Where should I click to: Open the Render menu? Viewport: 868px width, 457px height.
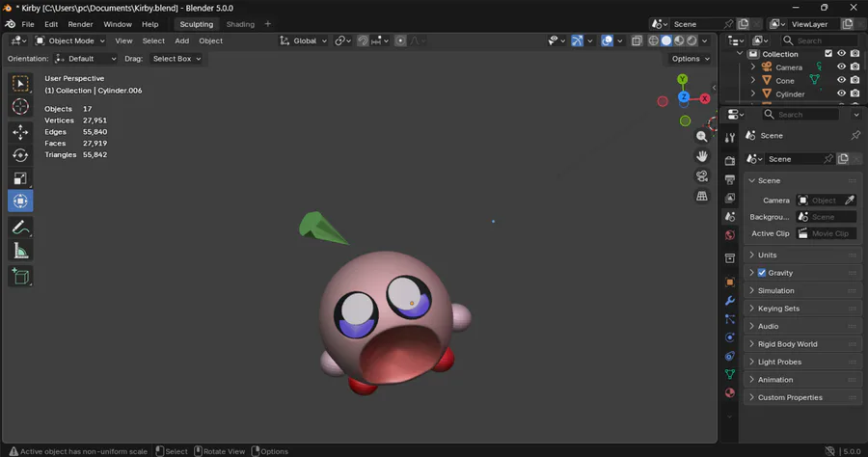(80, 24)
